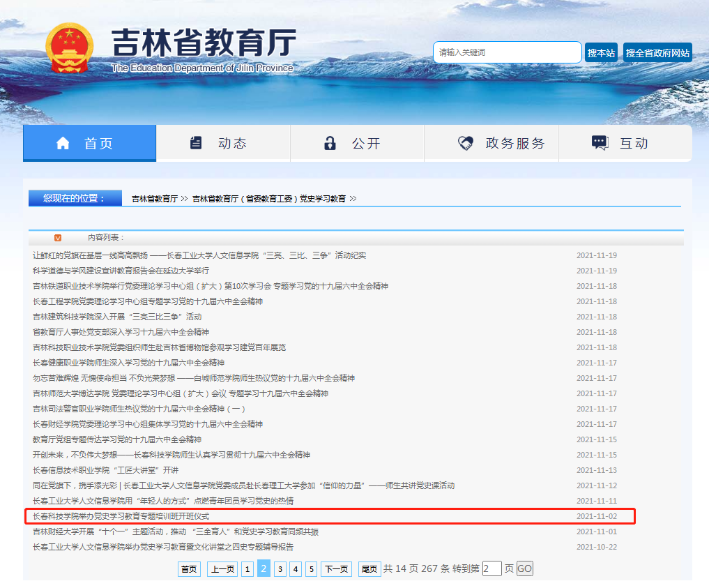Click the 搜全省政府网站 button
Screen dimensions: 709x588
coord(657,53)
